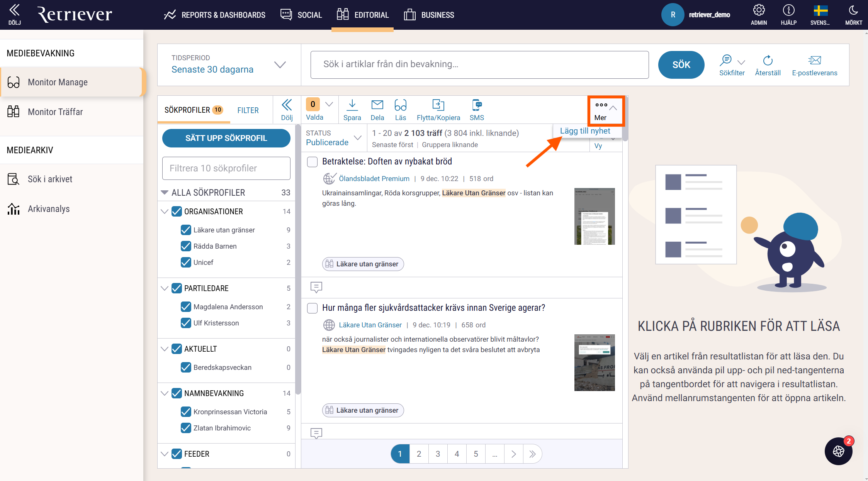868x481 pixels.
Task: Click SÄTT UPP SÖKPROFIL button
Action: pyautogui.click(x=226, y=138)
